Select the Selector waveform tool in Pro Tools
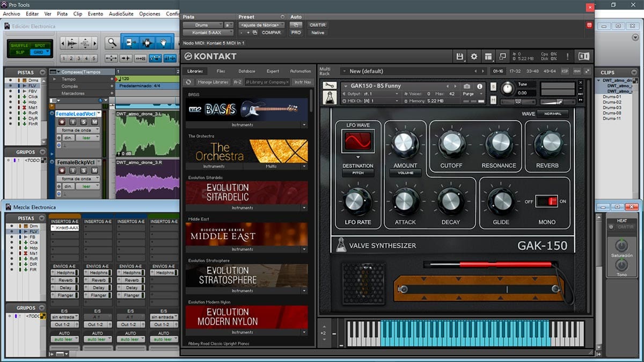The width and height of the screenshot is (644, 362). (x=147, y=42)
